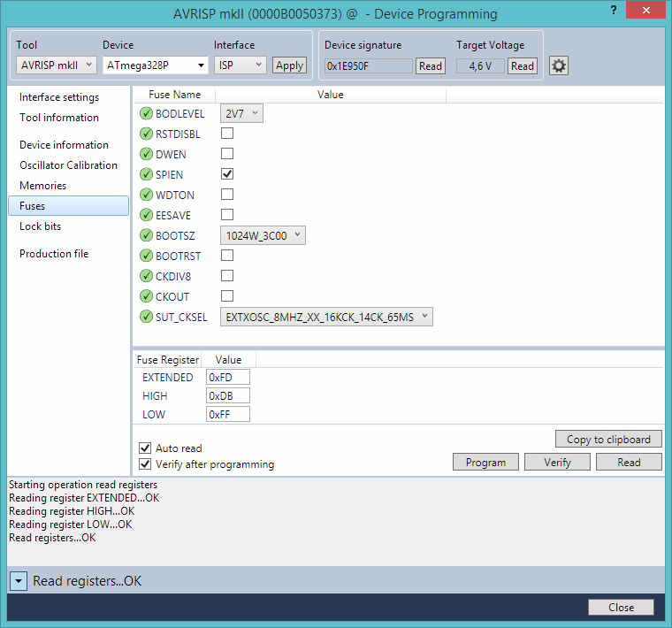Click the Close button

621,607
